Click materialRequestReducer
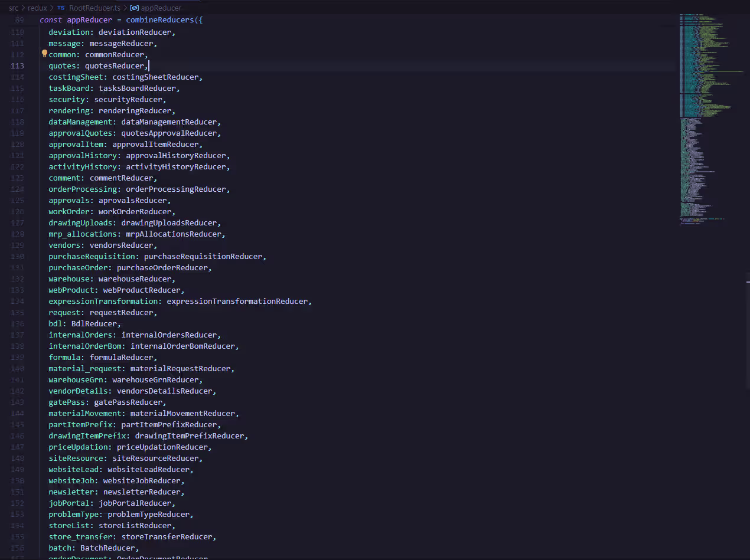 point(180,368)
